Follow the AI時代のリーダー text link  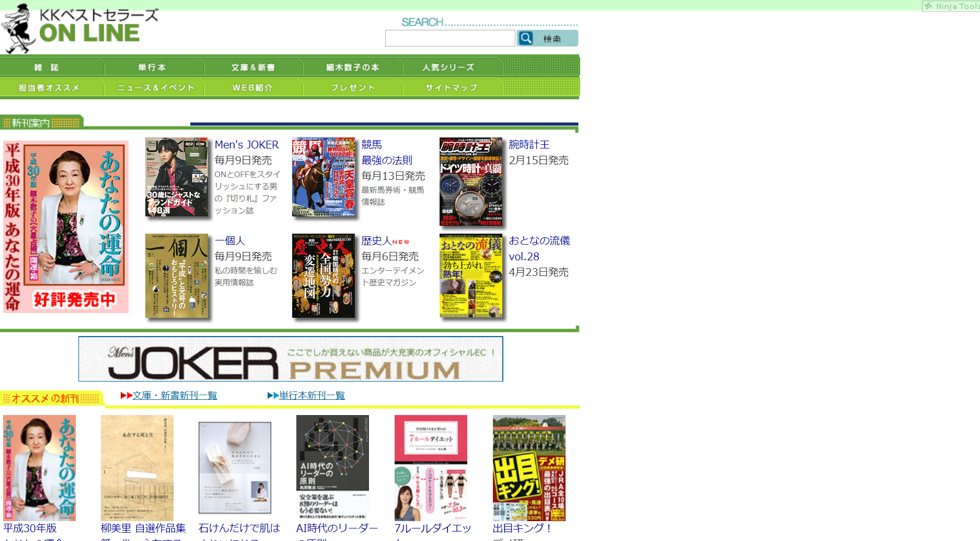coord(337,528)
